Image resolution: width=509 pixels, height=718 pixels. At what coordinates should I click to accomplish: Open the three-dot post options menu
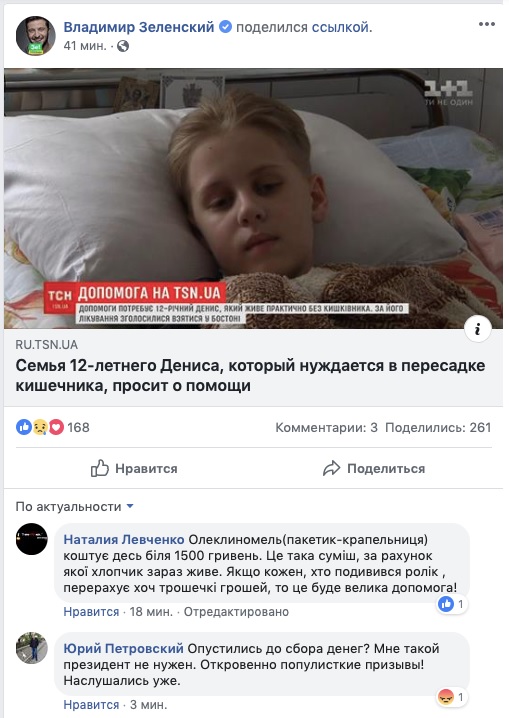[x=487, y=24]
